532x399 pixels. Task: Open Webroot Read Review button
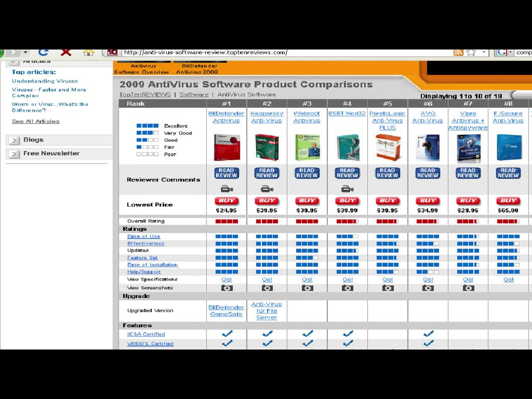tap(307, 173)
